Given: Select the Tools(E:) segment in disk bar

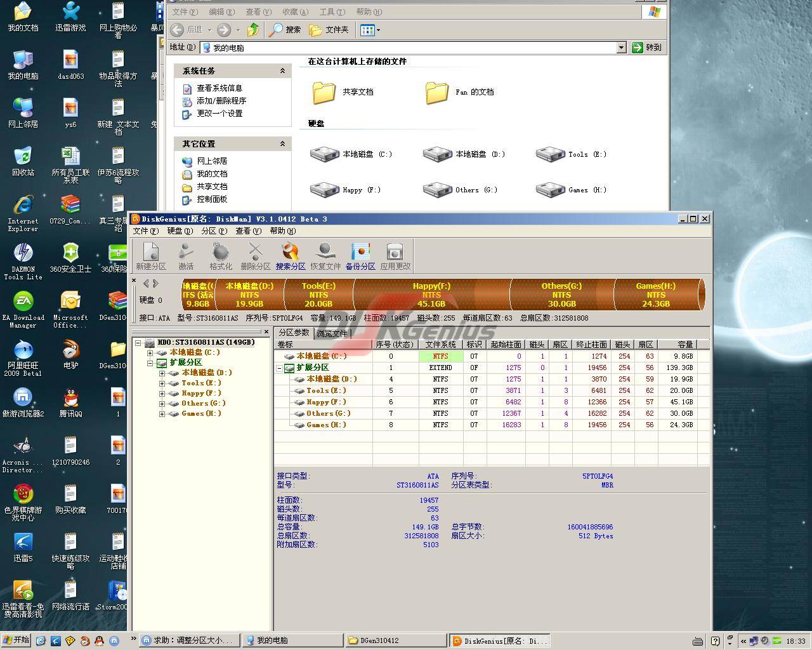Looking at the screenshot, I should coord(318,295).
